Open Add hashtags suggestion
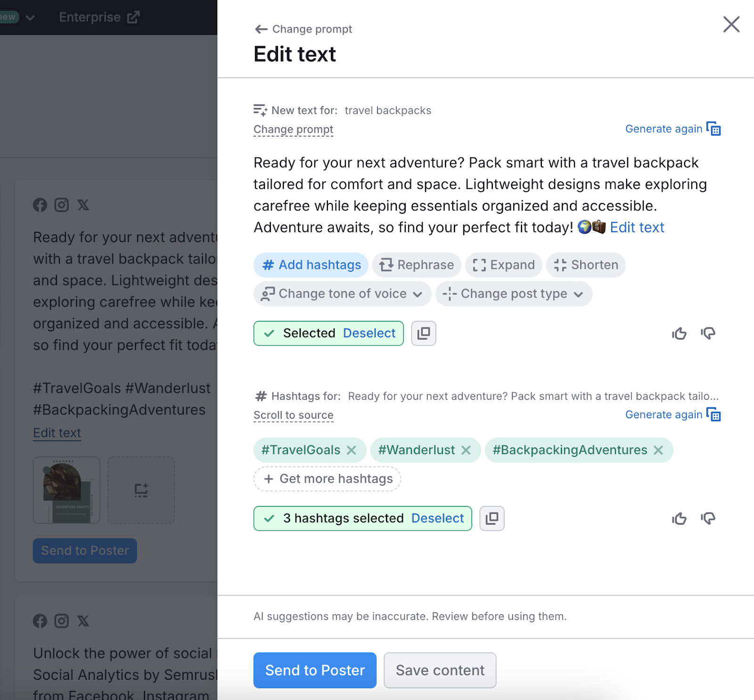754x700 pixels. tap(311, 265)
